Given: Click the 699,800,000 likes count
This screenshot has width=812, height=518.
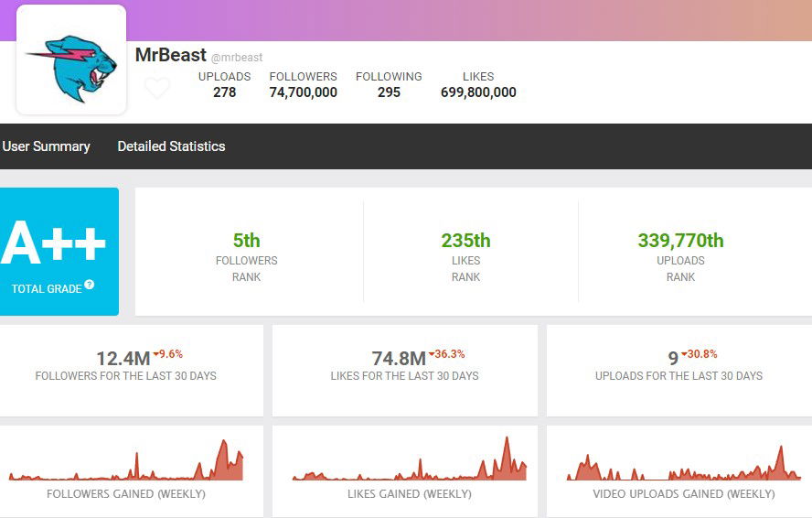Looking at the screenshot, I should [x=477, y=92].
